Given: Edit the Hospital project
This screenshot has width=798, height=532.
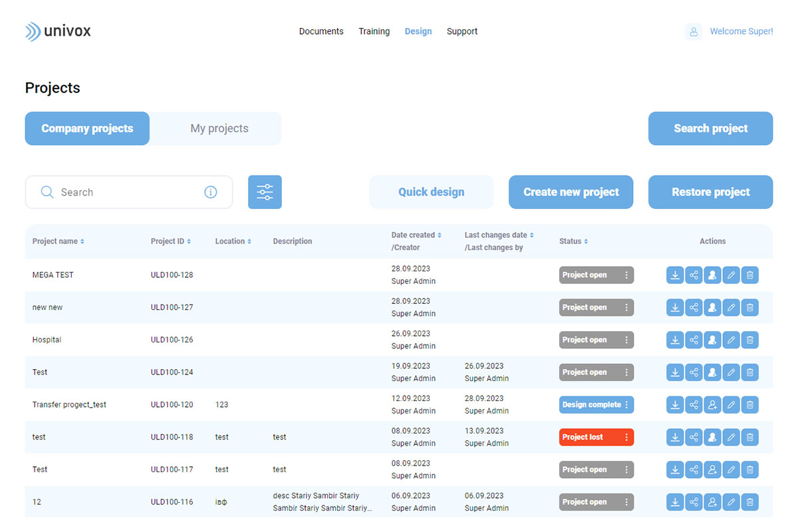Looking at the screenshot, I should pyautogui.click(x=731, y=340).
